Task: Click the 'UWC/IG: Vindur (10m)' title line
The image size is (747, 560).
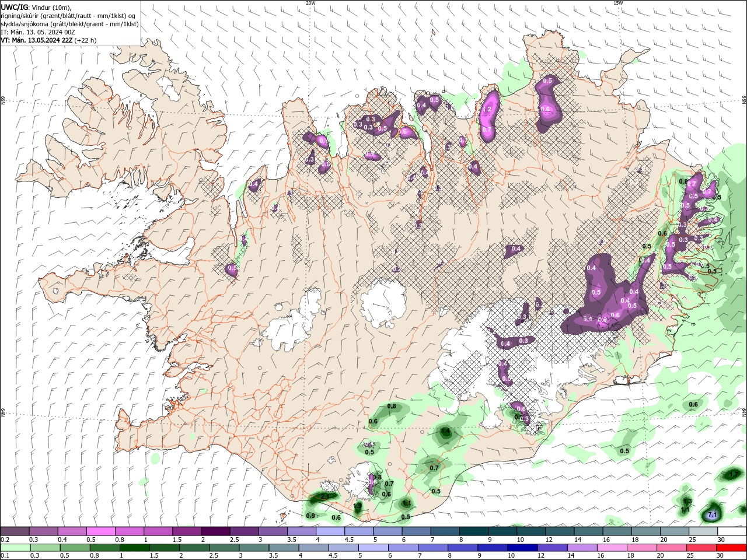Action: (36, 7)
